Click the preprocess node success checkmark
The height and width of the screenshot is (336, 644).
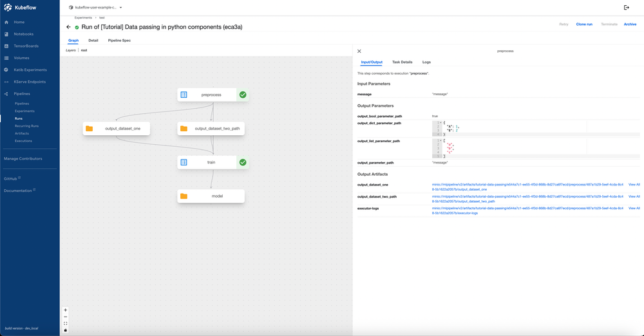click(243, 95)
